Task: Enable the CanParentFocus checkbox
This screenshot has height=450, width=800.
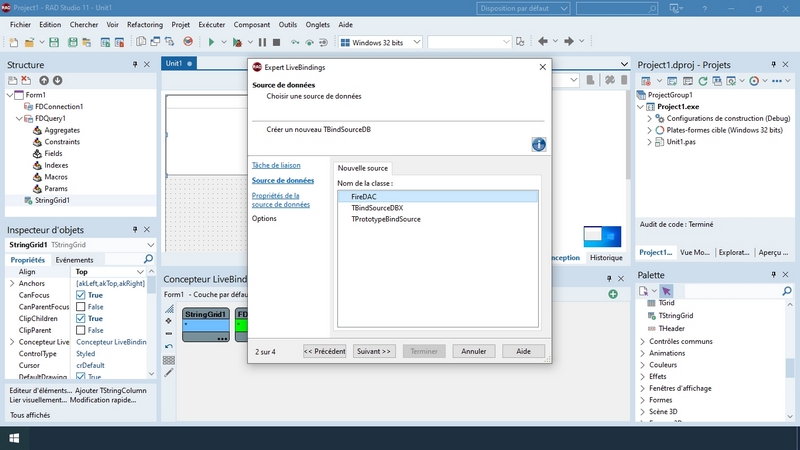Action: tap(82, 307)
